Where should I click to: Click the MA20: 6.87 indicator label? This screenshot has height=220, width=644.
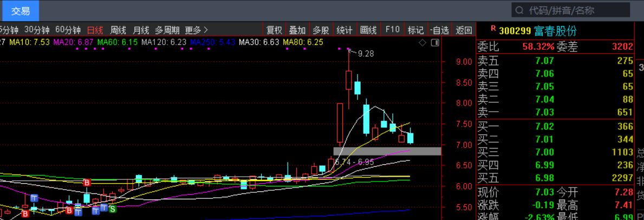(x=74, y=42)
